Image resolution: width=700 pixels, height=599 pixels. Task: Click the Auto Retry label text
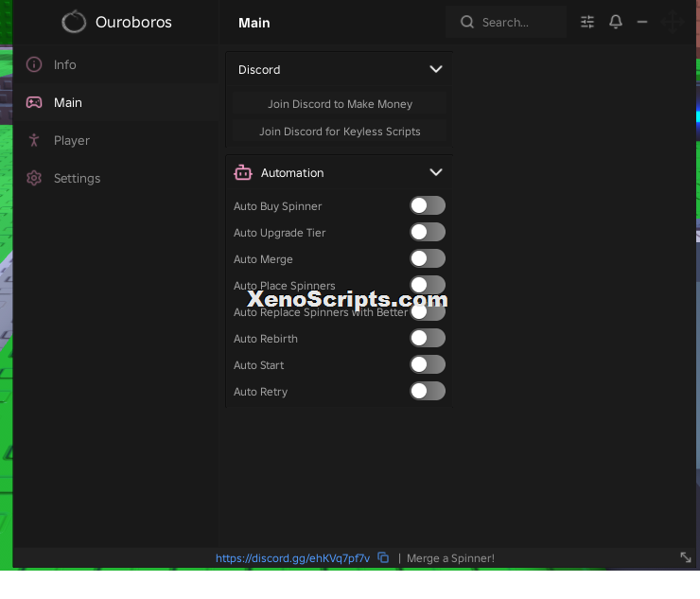[260, 392]
